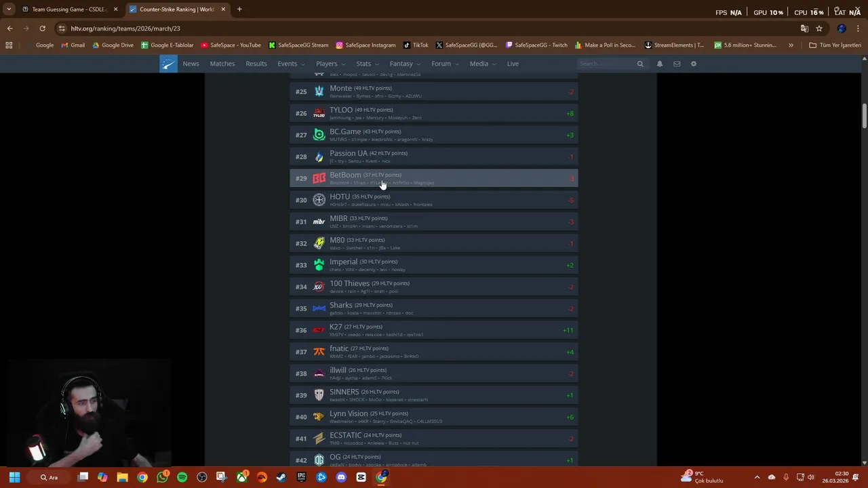Click the Monte team logo

click(x=319, y=91)
